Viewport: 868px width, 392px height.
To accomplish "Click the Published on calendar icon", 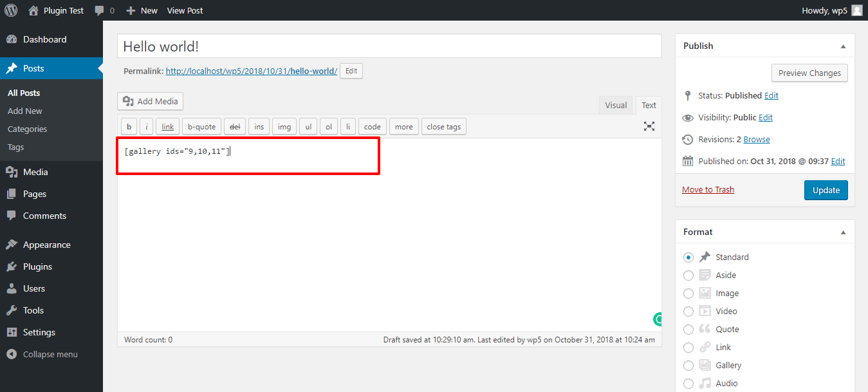I will click(688, 161).
